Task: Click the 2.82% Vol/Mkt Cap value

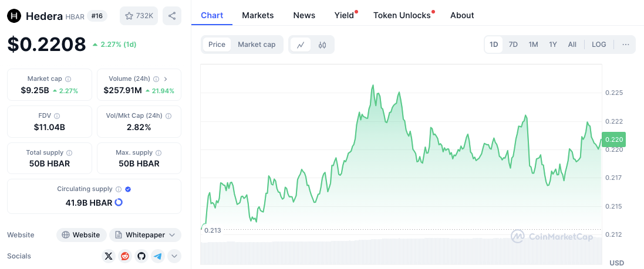Action: pyautogui.click(x=139, y=127)
